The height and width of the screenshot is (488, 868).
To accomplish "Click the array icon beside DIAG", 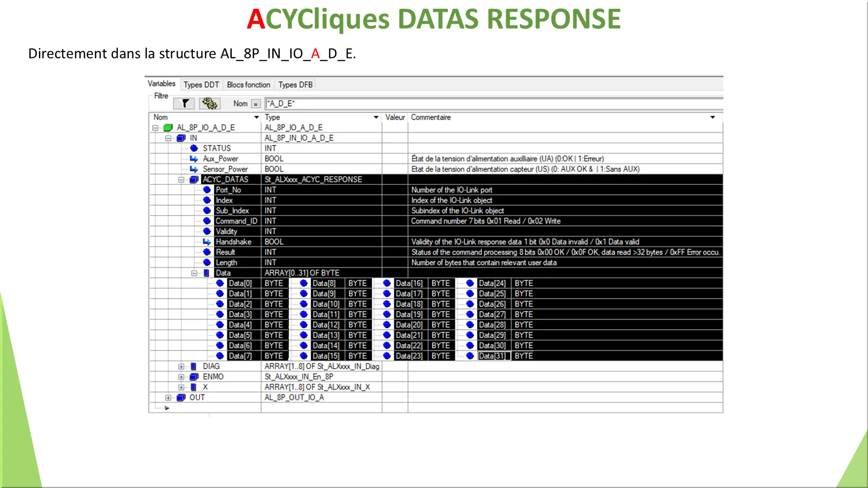I will [x=193, y=366].
